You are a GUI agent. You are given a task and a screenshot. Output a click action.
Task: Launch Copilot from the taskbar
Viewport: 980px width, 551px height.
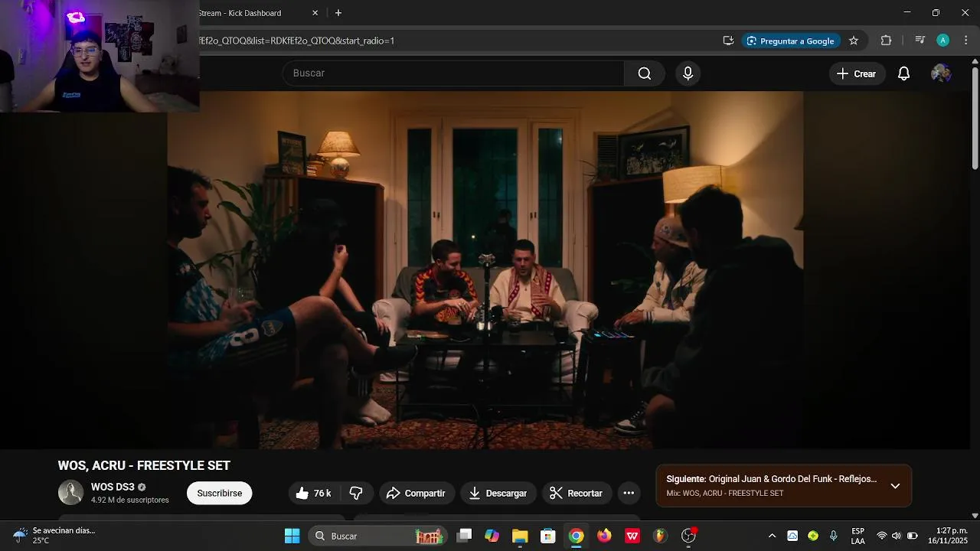(x=492, y=536)
